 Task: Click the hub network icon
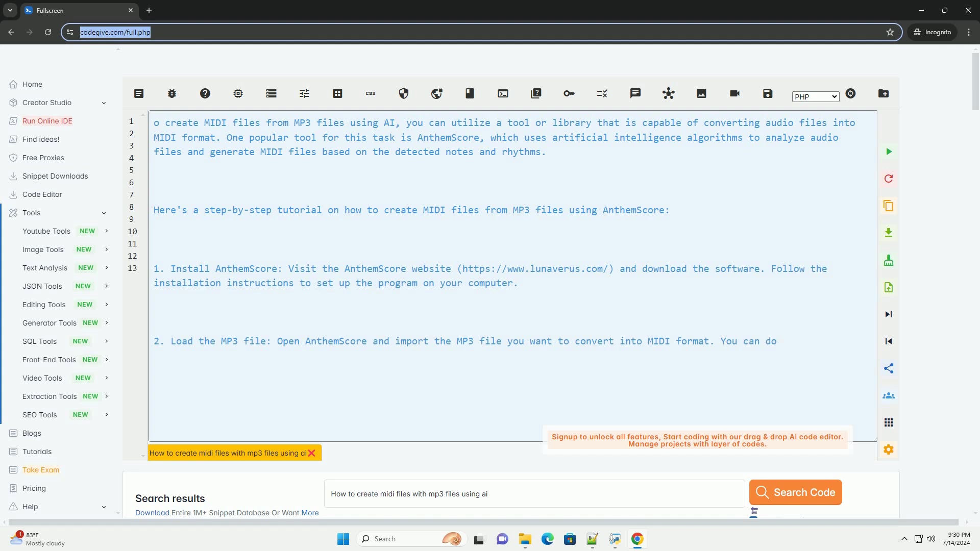tap(669, 93)
